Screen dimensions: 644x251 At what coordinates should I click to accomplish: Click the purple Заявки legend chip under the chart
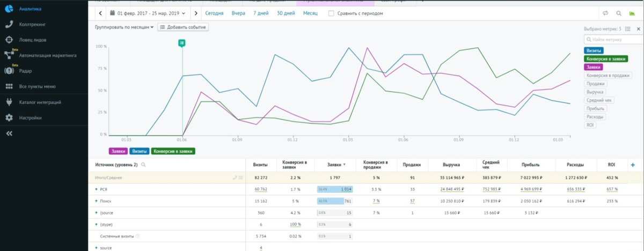tap(118, 151)
